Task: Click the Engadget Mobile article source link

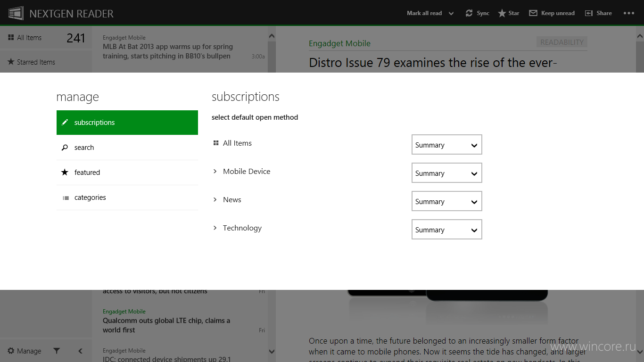Action: point(339,43)
